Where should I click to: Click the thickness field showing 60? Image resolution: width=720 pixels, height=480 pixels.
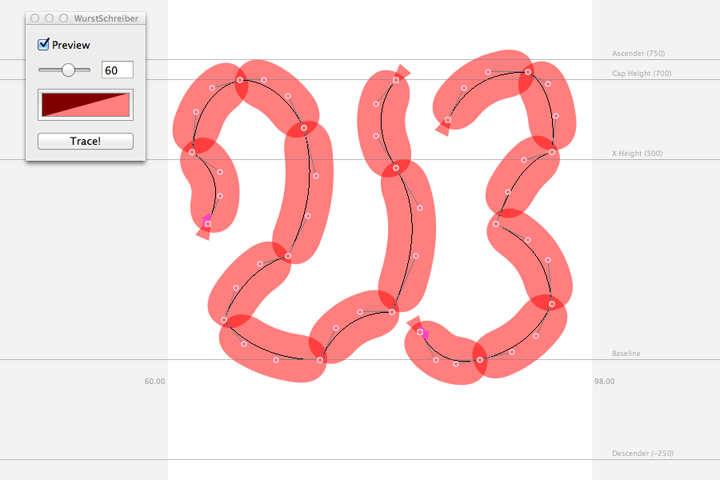coord(118,70)
